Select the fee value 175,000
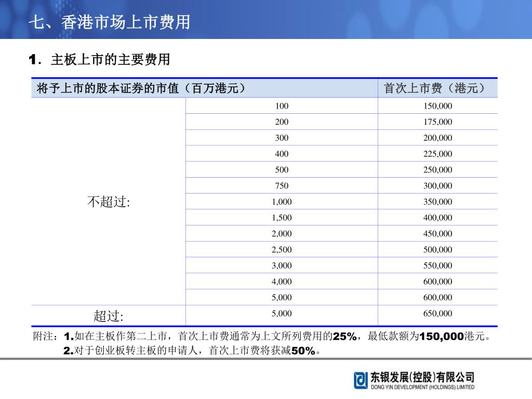 437,122
